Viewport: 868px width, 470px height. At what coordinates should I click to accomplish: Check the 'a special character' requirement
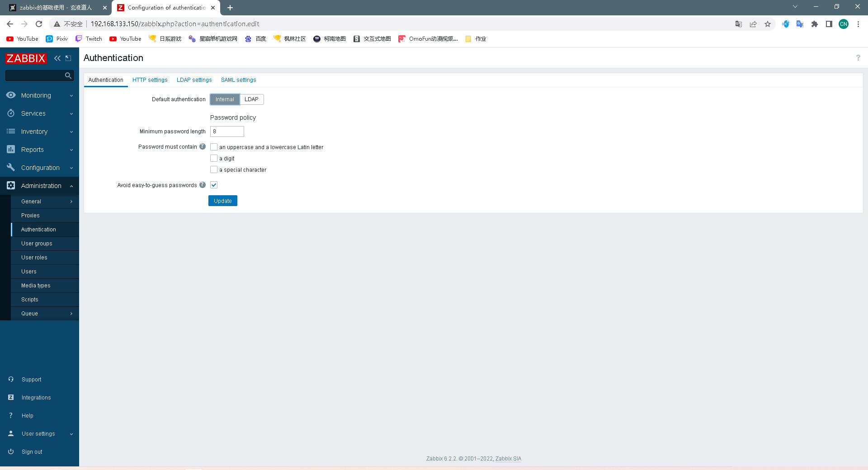point(214,169)
